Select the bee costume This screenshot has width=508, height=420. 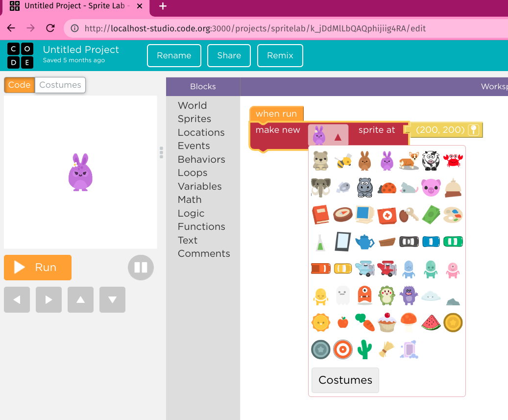click(342, 161)
